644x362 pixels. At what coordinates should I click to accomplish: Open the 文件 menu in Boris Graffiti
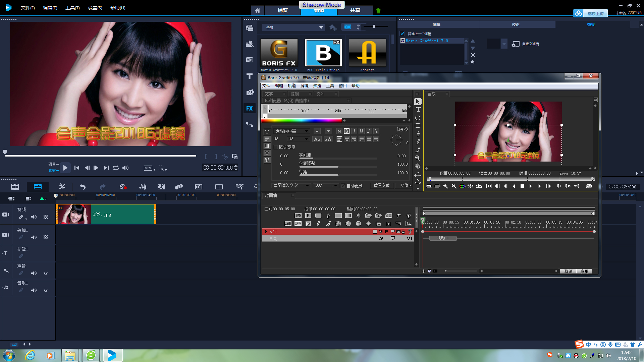coord(266,86)
